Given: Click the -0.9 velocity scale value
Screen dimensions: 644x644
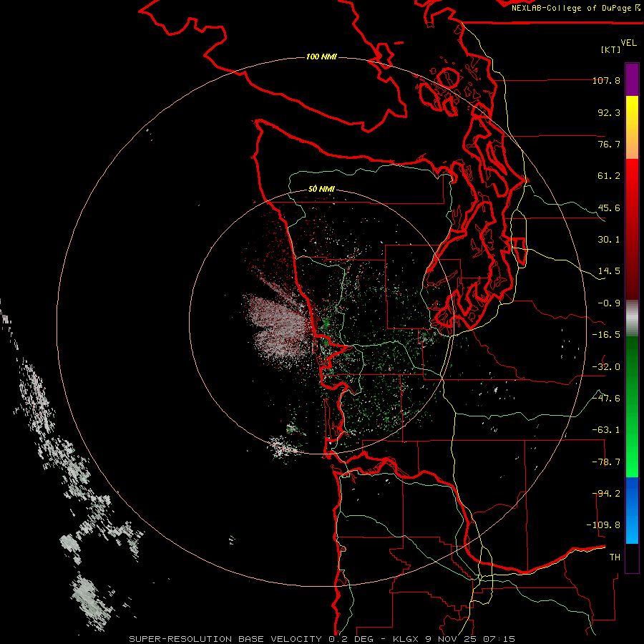Looking at the screenshot, I should click(609, 303).
